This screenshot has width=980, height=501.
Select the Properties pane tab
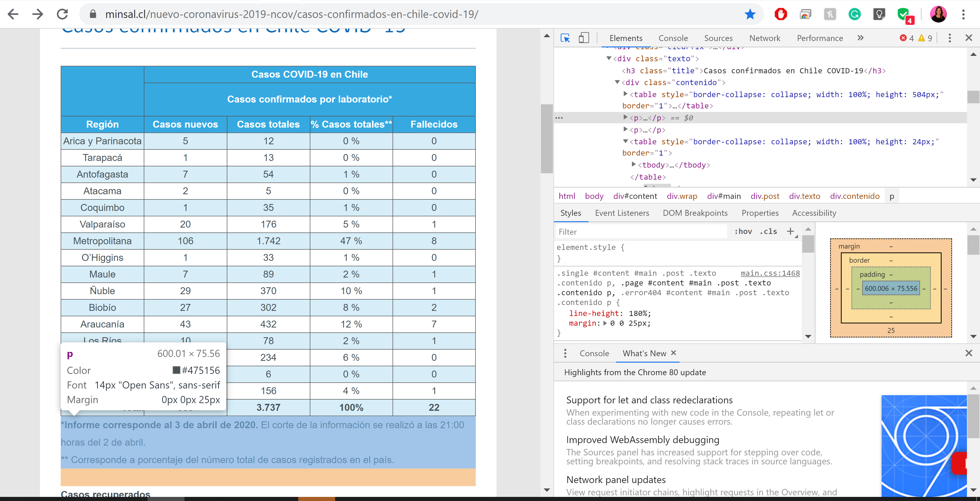[760, 213]
